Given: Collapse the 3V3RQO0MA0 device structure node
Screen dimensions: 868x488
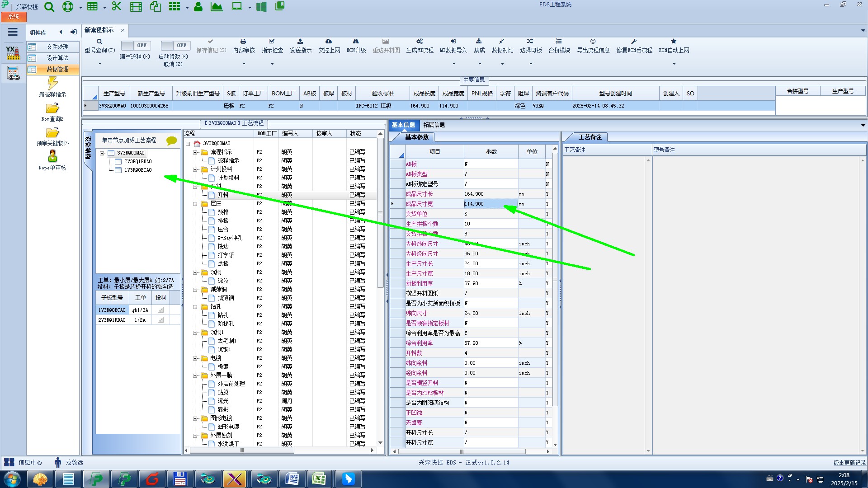Looking at the screenshot, I should click(x=103, y=153).
